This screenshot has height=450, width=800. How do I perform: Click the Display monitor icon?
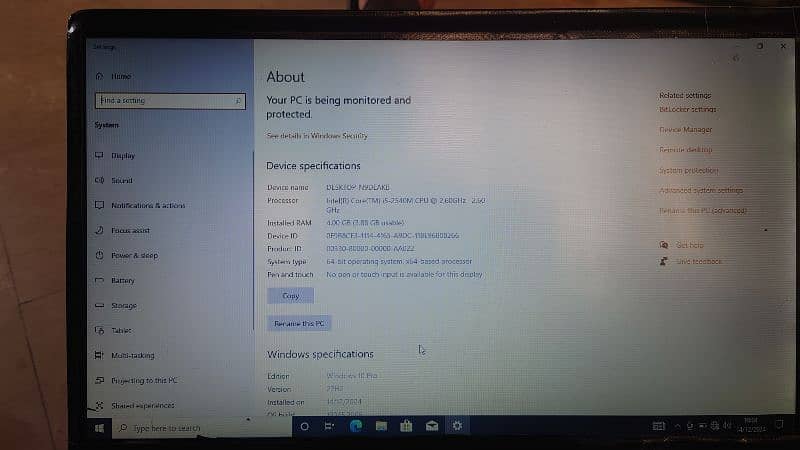click(x=99, y=155)
